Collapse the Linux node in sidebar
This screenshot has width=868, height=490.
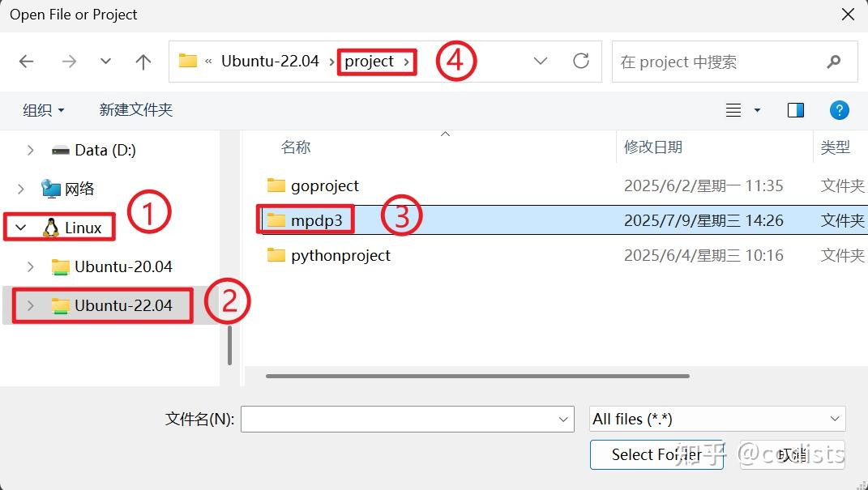pyautogui.click(x=19, y=227)
